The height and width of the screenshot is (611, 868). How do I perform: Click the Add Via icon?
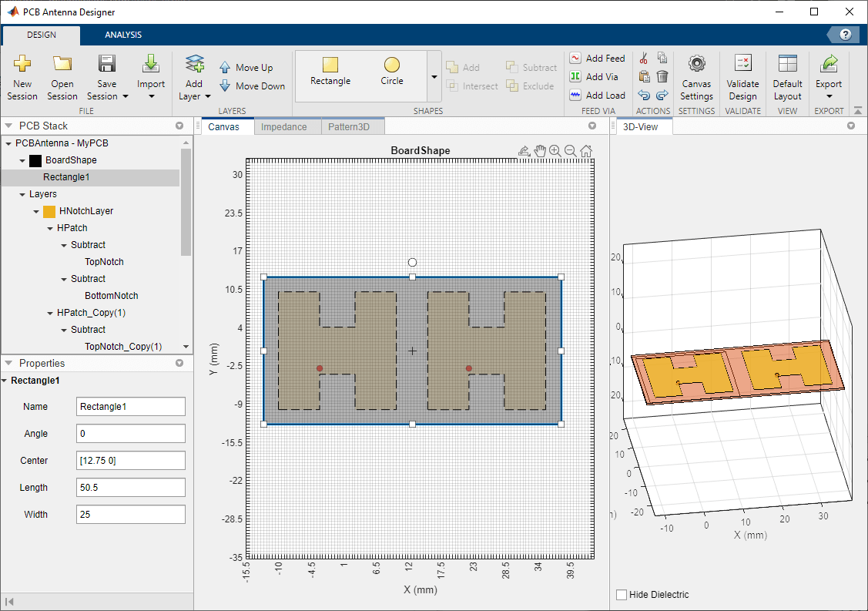tap(575, 76)
